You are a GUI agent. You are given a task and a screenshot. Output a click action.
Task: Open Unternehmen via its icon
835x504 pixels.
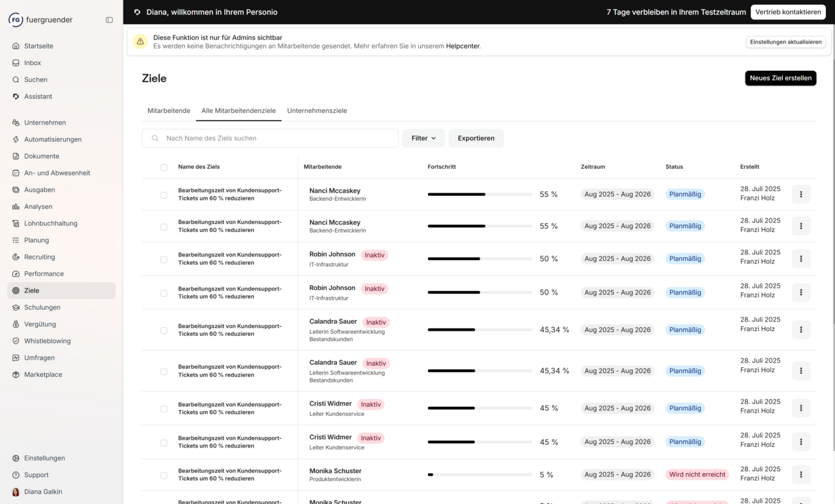pyautogui.click(x=16, y=123)
